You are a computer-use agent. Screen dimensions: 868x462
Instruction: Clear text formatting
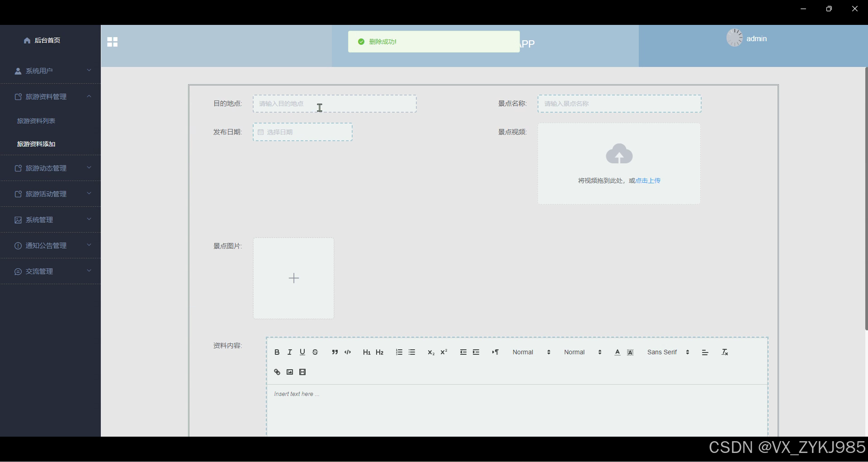point(725,352)
